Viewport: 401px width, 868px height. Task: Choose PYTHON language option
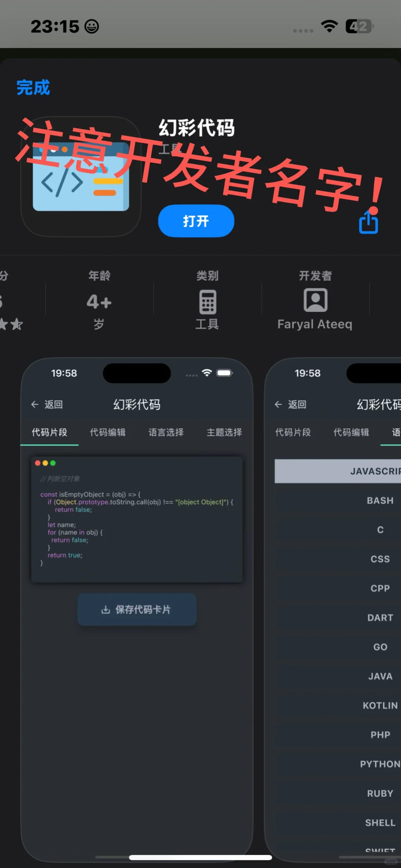380,764
